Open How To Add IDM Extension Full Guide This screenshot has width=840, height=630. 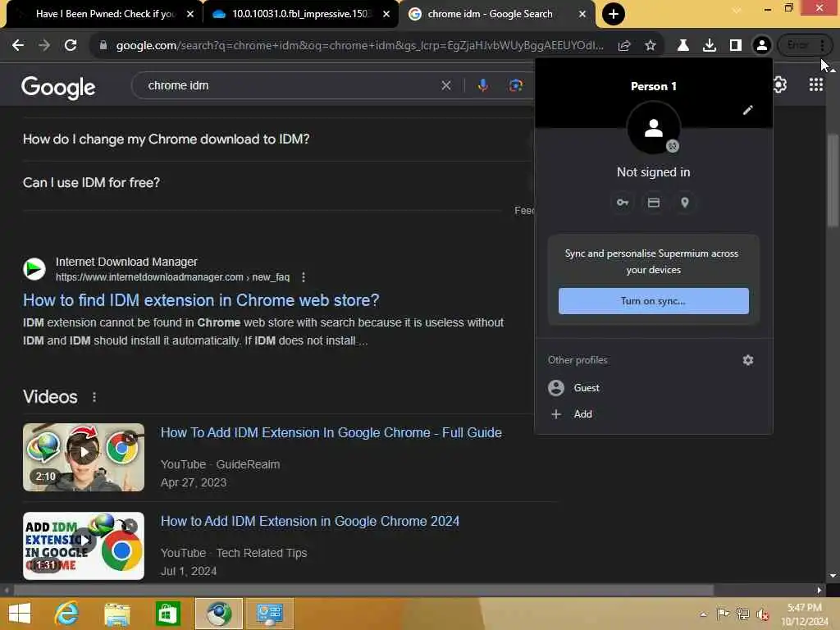click(331, 433)
